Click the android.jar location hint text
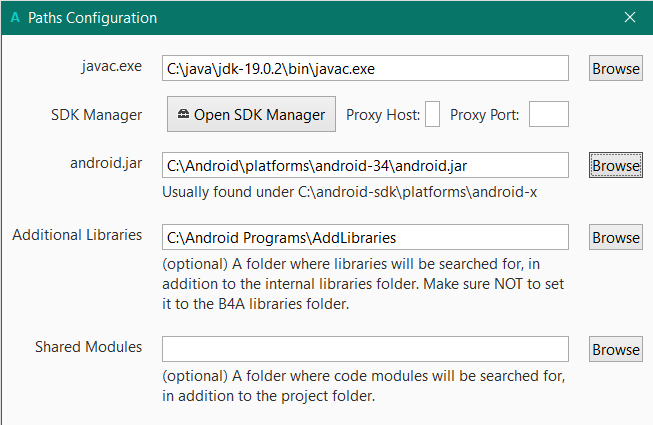The width and height of the screenshot is (653, 425). pyautogui.click(x=349, y=192)
